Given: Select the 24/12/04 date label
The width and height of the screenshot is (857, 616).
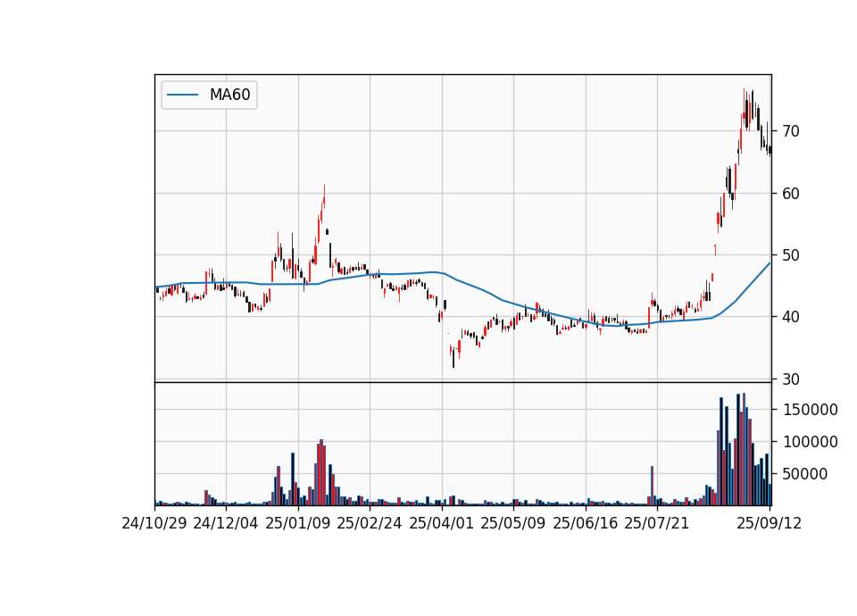Looking at the screenshot, I should click(x=226, y=523).
